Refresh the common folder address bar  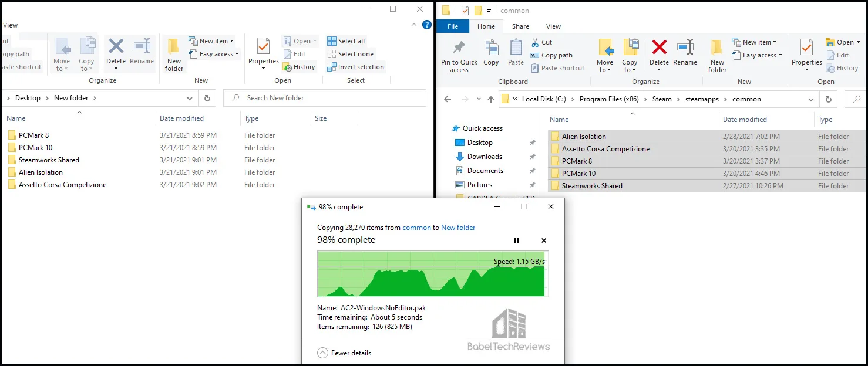coord(828,99)
